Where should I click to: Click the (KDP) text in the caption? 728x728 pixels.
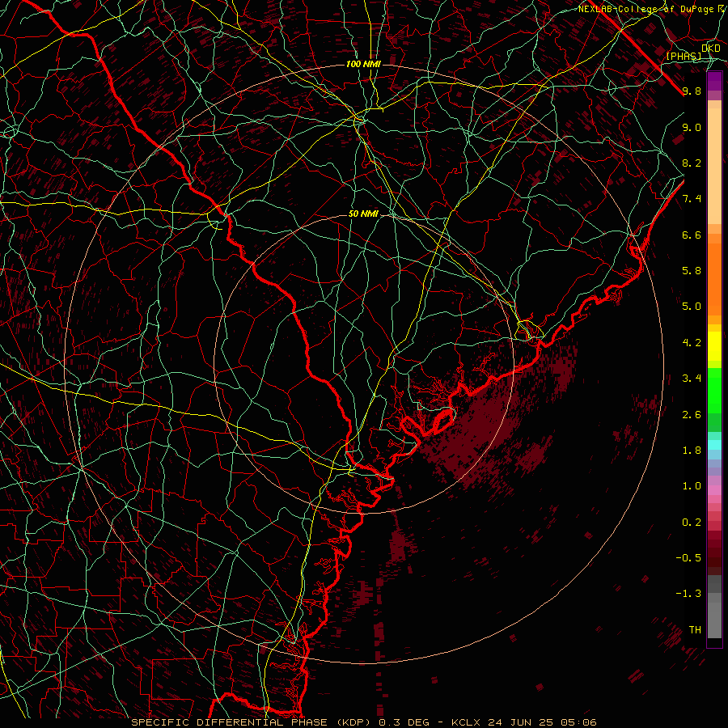click(x=356, y=722)
